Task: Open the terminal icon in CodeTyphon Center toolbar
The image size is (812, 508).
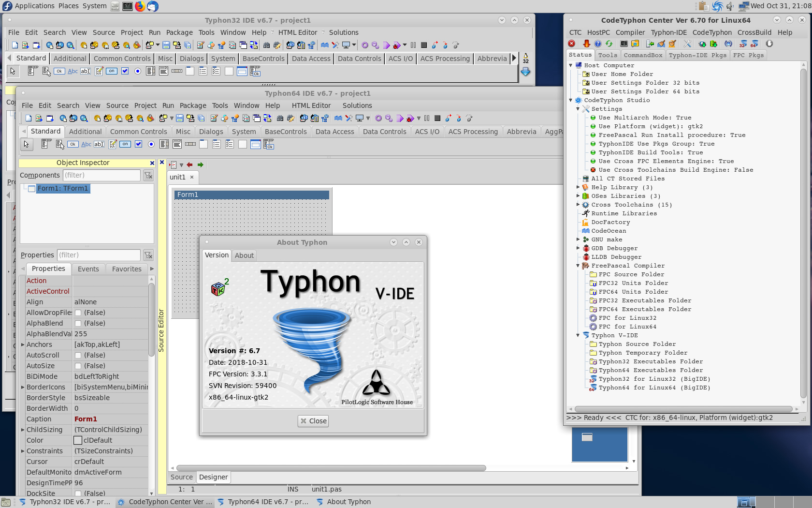Action: click(x=624, y=44)
